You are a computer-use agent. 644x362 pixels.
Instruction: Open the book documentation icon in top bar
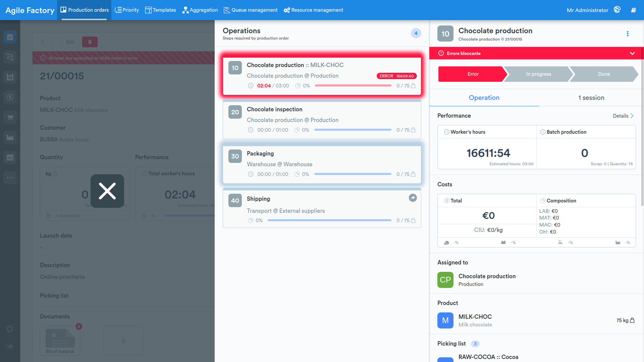tap(634, 10)
